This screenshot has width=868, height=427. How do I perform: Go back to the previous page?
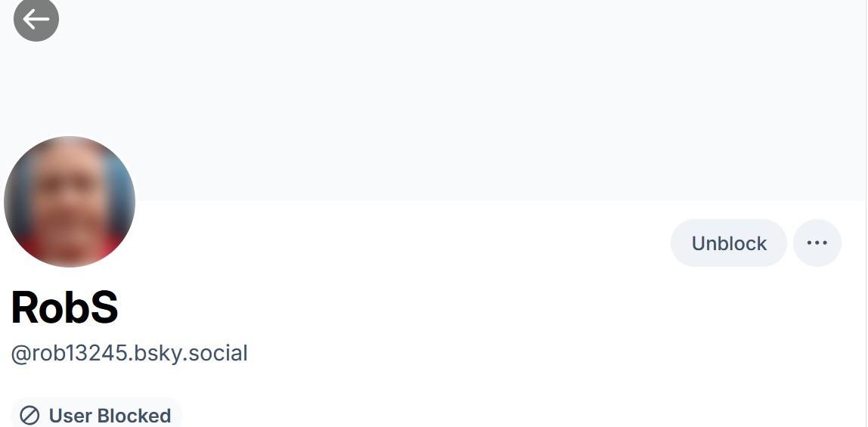[36, 19]
